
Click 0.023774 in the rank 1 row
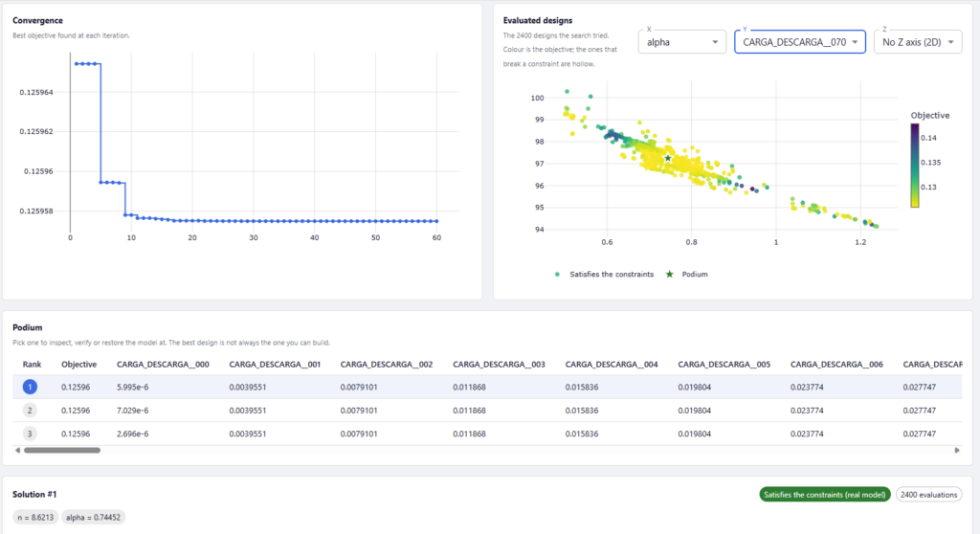click(x=806, y=387)
